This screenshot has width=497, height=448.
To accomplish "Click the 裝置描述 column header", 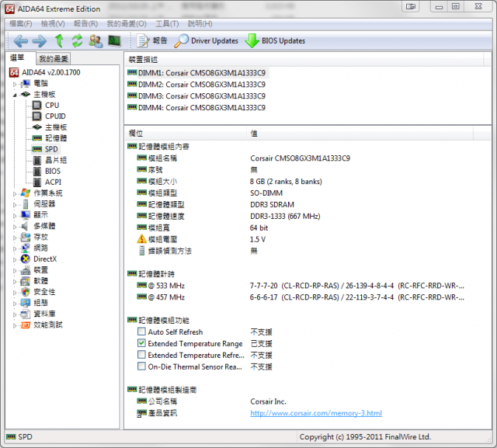I will tap(304, 60).
